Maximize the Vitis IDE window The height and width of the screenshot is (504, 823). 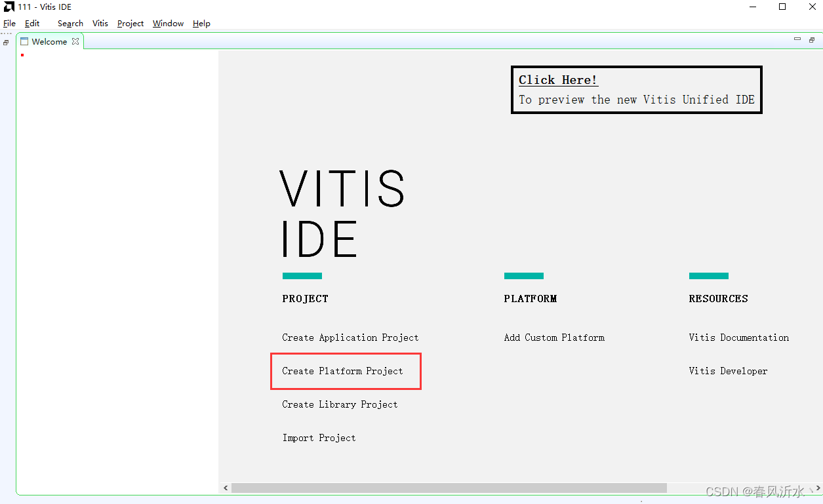pyautogui.click(x=782, y=7)
